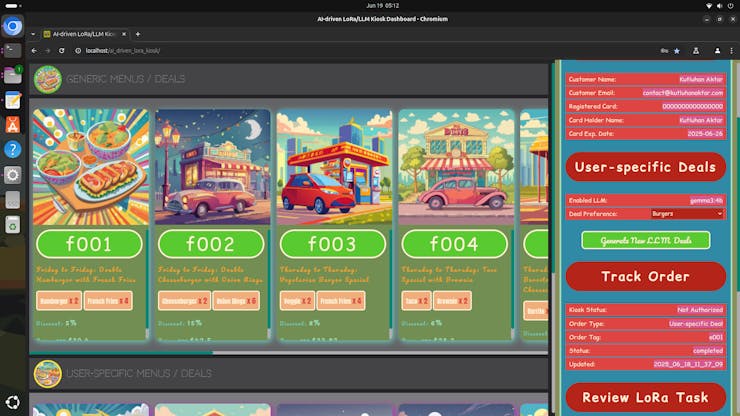Open the Chromium three-dot menu
This screenshot has height=416, width=740.
click(732, 51)
